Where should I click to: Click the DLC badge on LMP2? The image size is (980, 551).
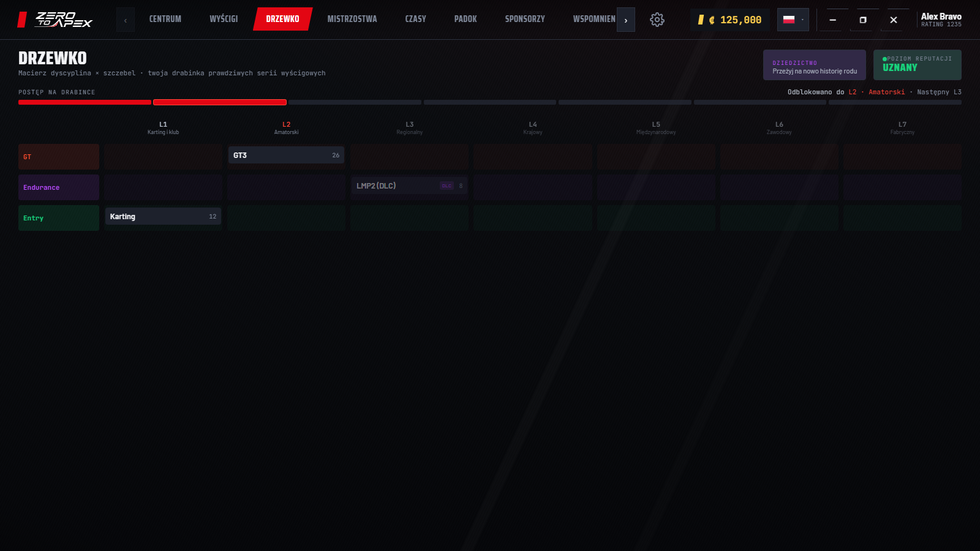[447, 186]
